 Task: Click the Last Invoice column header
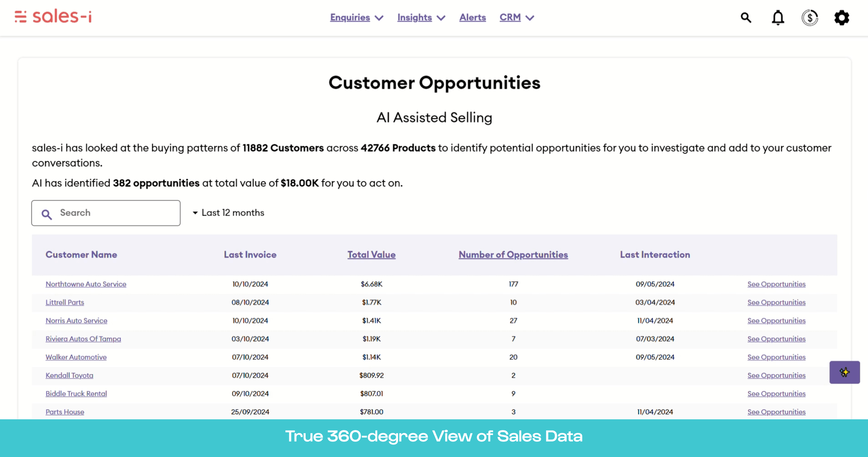(250, 255)
